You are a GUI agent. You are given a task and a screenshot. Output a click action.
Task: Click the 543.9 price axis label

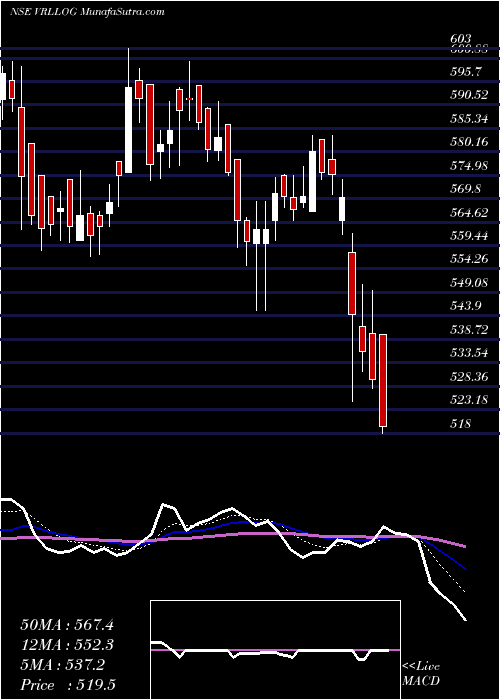point(467,305)
